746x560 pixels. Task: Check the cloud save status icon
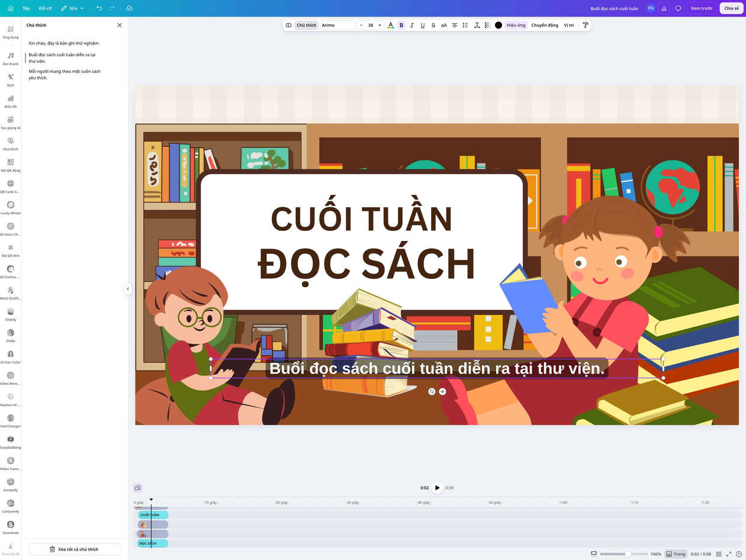coord(129,8)
